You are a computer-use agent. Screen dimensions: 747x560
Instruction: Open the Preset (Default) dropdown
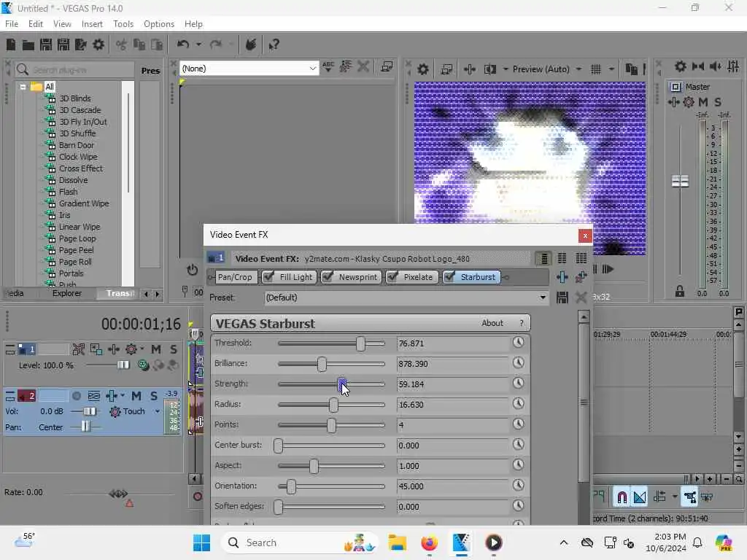pyautogui.click(x=406, y=297)
